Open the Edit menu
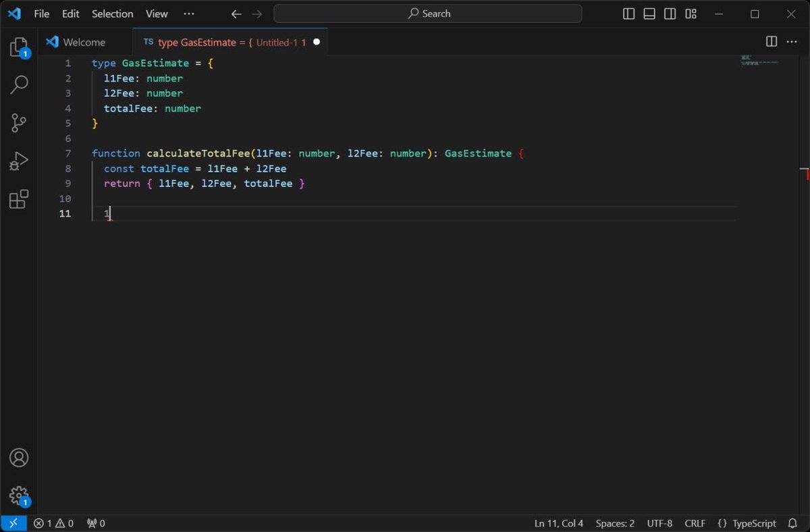This screenshot has height=532, width=810. (70, 14)
